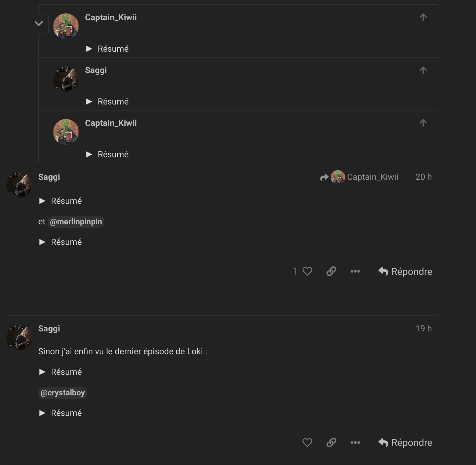The width and height of the screenshot is (476, 465).
Task: Expand the Résumé spoiler in first Captain_Kiwii reply
Action: point(107,49)
